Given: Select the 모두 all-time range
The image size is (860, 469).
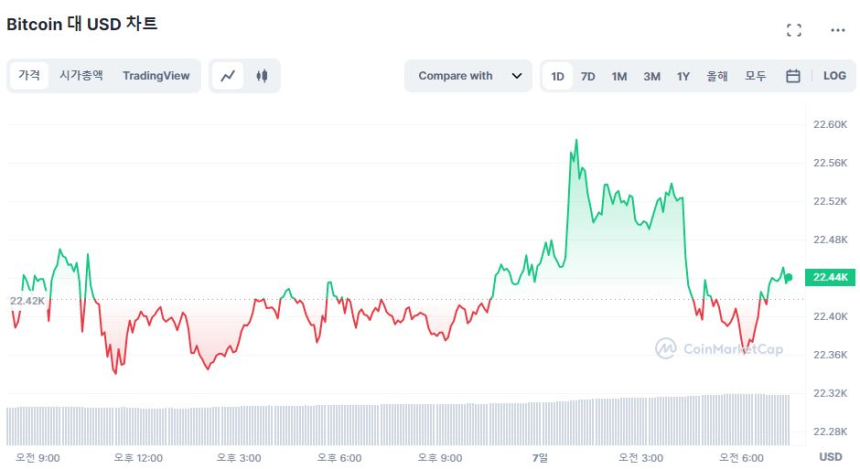Looking at the screenshot, I should [x=755, y=76].
